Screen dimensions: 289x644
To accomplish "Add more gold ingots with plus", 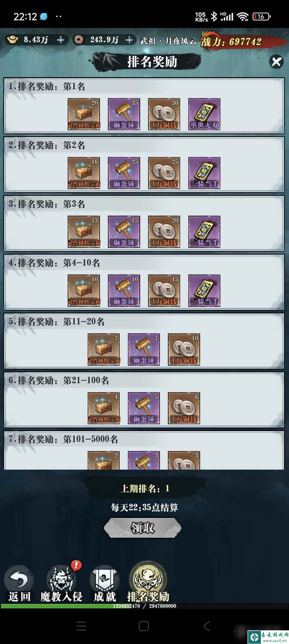I will pos(61,40).
